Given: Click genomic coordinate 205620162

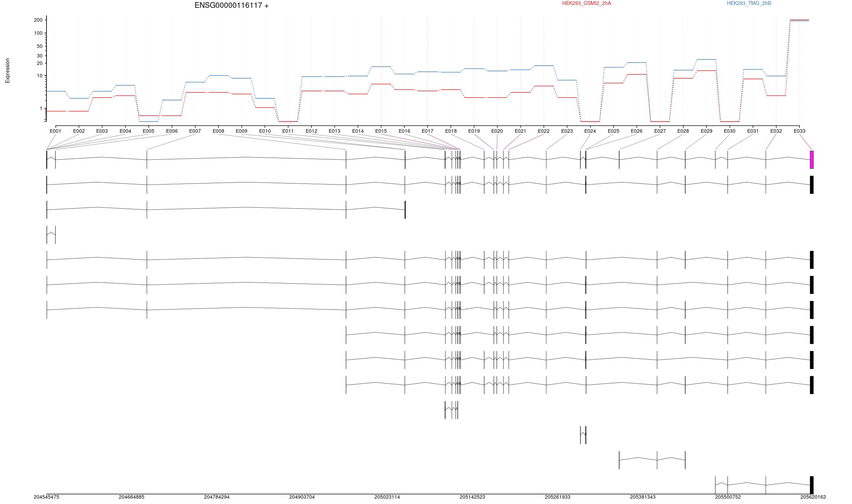Looking at the screenshot, I should [813, 497].
